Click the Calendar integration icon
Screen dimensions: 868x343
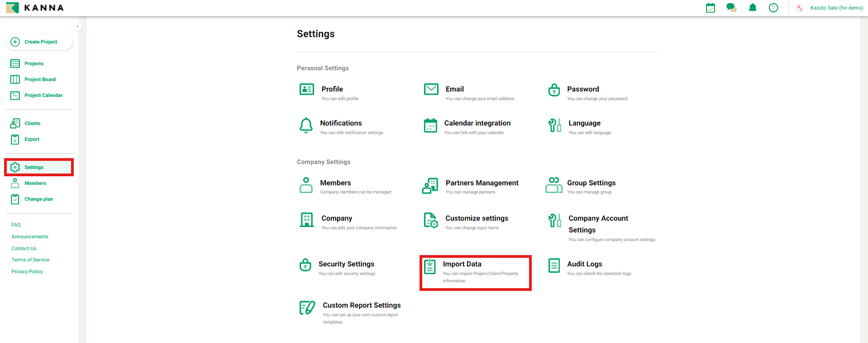click(430, 126)
